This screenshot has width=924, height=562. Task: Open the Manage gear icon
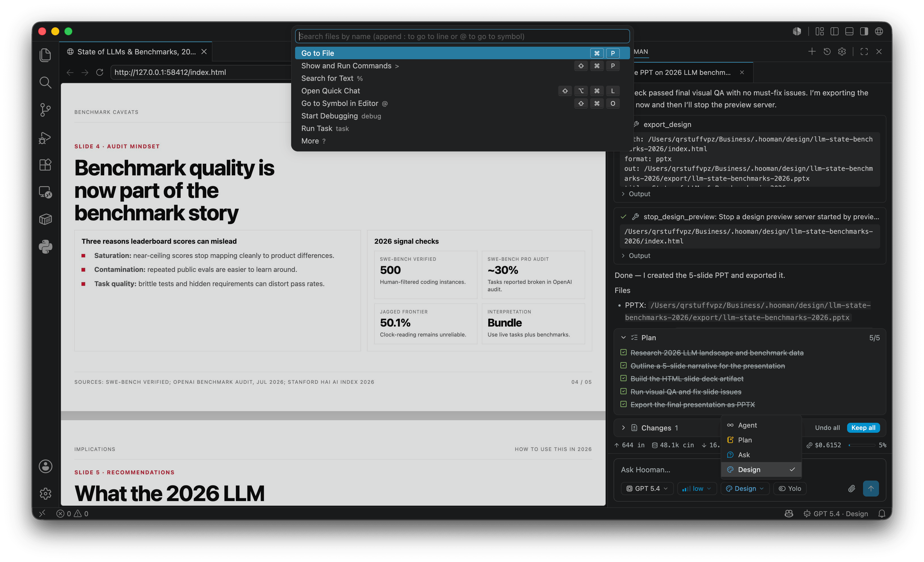[x=45, y=493]
